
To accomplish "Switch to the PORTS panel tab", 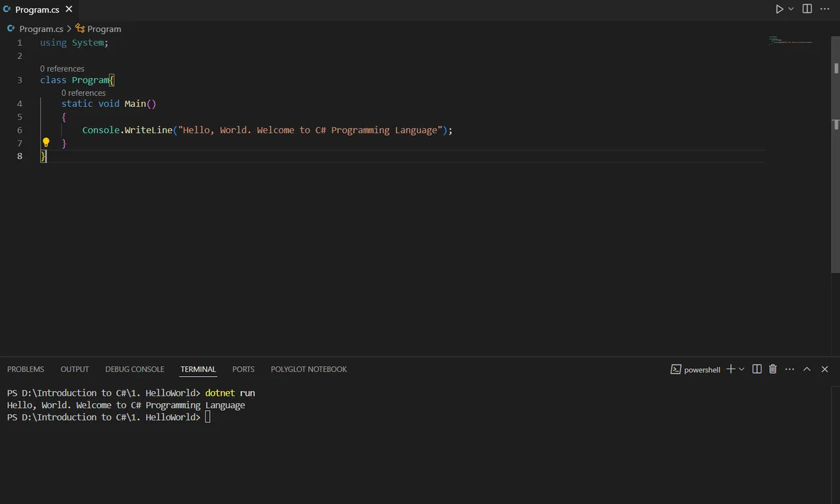I will [243, 369].
